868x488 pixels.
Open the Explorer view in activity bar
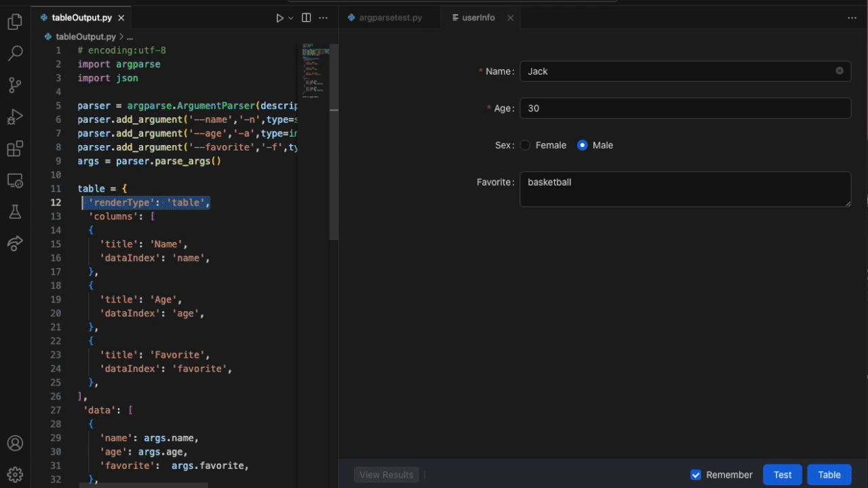[15, 22]
